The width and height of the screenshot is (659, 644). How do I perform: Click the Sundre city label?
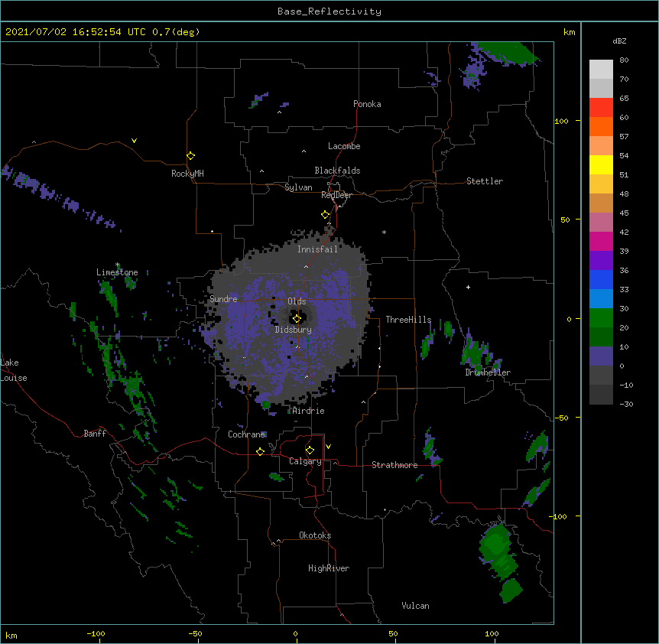click(223, 299)
